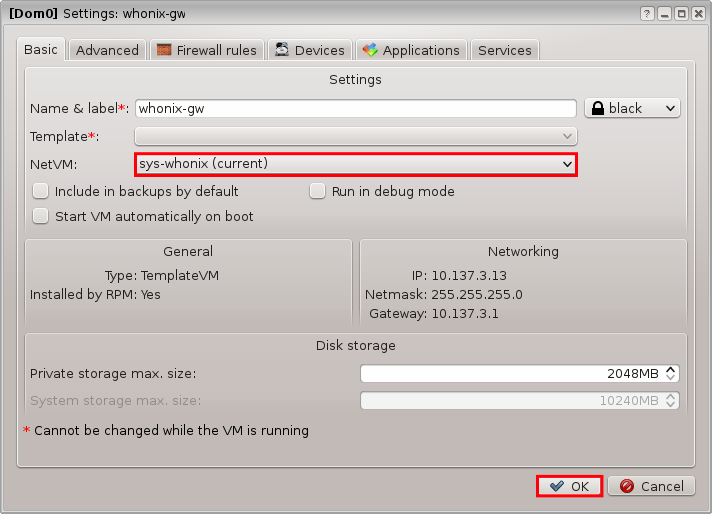Click the colorful Applications tab icon
This screenshot has height=514, width=712.
(x=370, y=50)
